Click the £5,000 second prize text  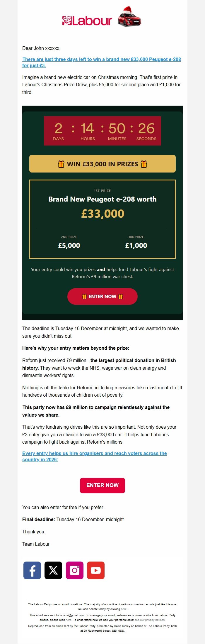pos(69,245)
